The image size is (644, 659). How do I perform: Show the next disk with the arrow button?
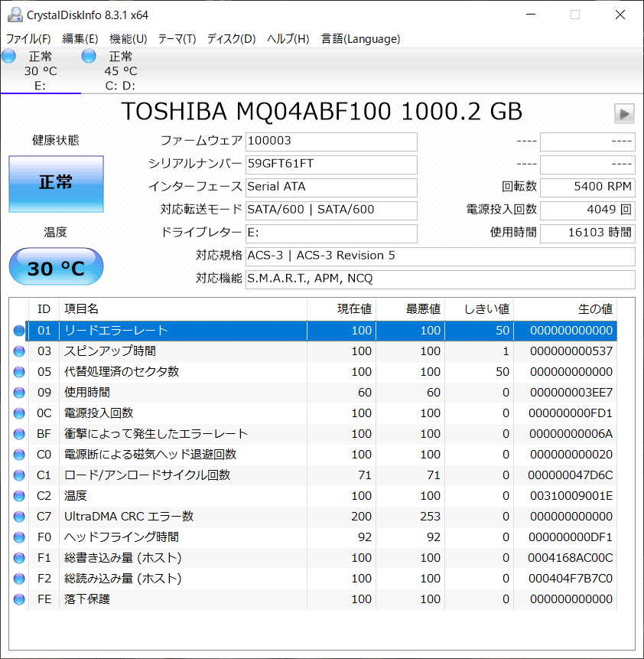pyautogui.click(x=624, y=113)
